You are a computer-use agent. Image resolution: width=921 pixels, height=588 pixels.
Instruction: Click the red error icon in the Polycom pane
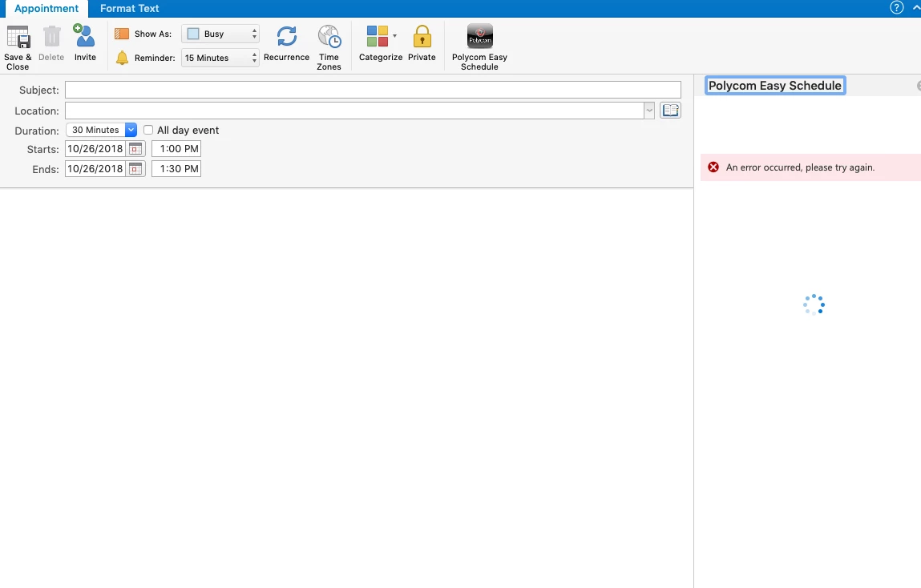(x=713, y=167)
